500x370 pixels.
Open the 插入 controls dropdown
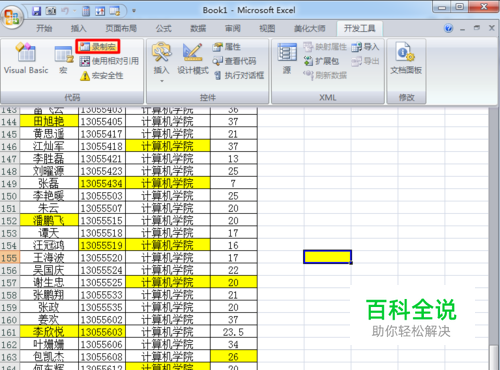[x=161, y=62]
